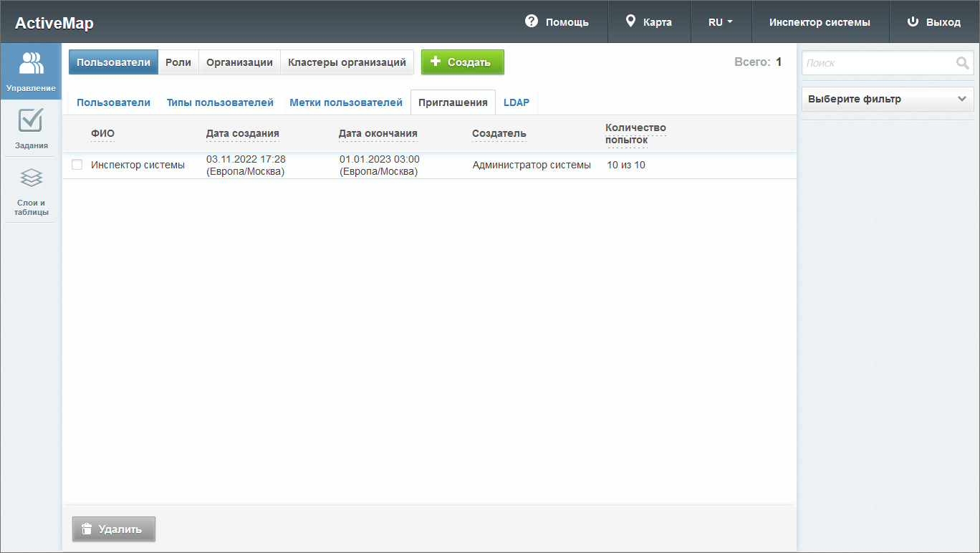Open the Управление users section icon
The image size is (980, 553).
[x=31, y=64]
